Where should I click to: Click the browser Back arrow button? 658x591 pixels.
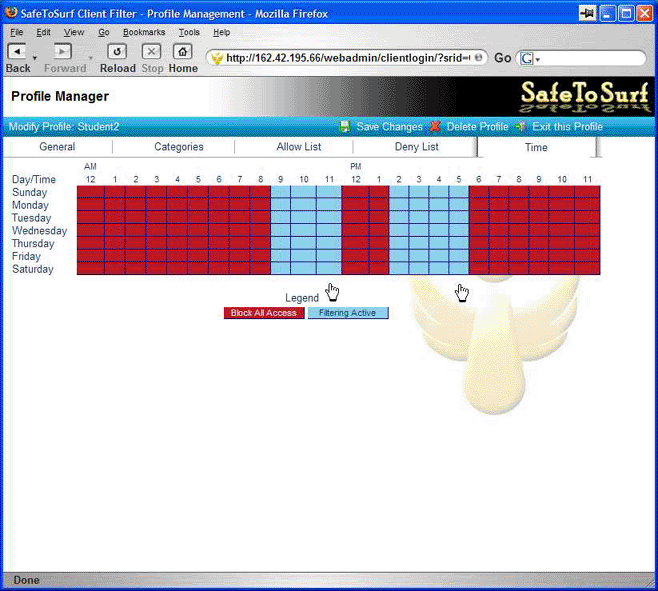pos(17,51)
